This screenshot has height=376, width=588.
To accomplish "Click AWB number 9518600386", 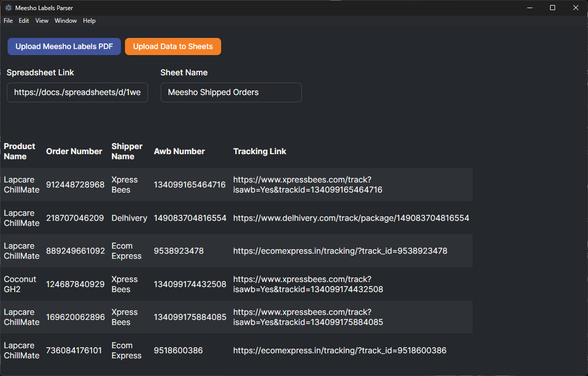I will [178, 351].
